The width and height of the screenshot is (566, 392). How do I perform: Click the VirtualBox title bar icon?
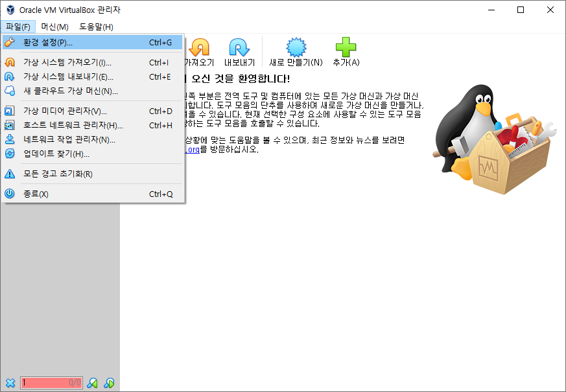coord(10,10)
